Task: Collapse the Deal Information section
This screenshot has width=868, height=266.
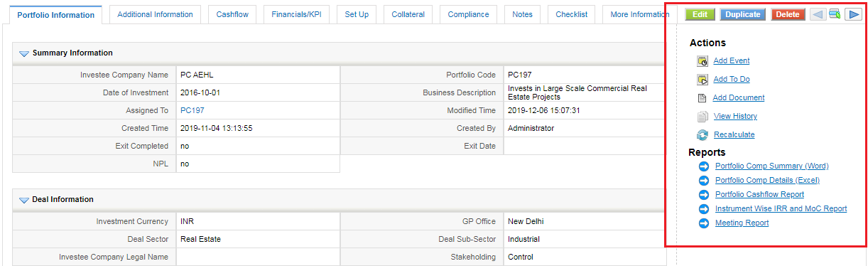Action: (23, 200)
